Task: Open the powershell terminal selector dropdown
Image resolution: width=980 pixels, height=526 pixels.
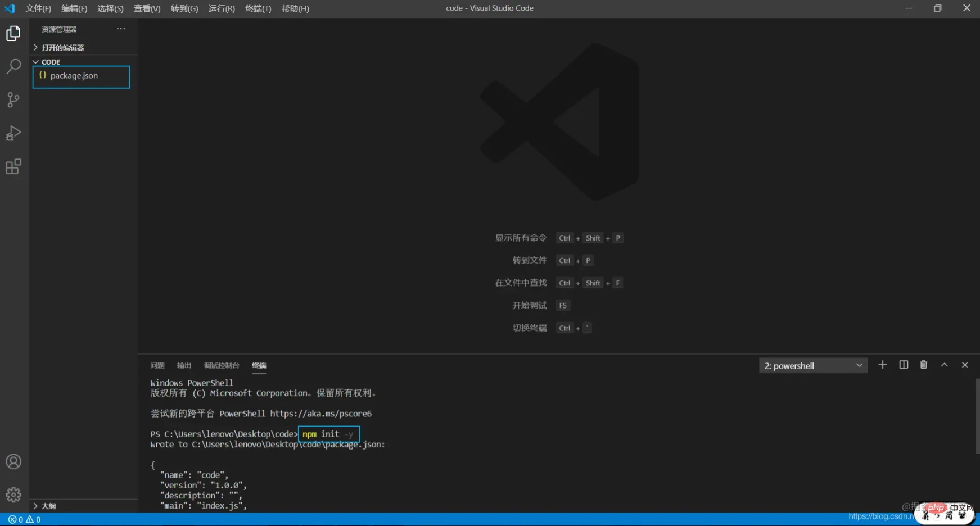Action: (x=813, y=366)
